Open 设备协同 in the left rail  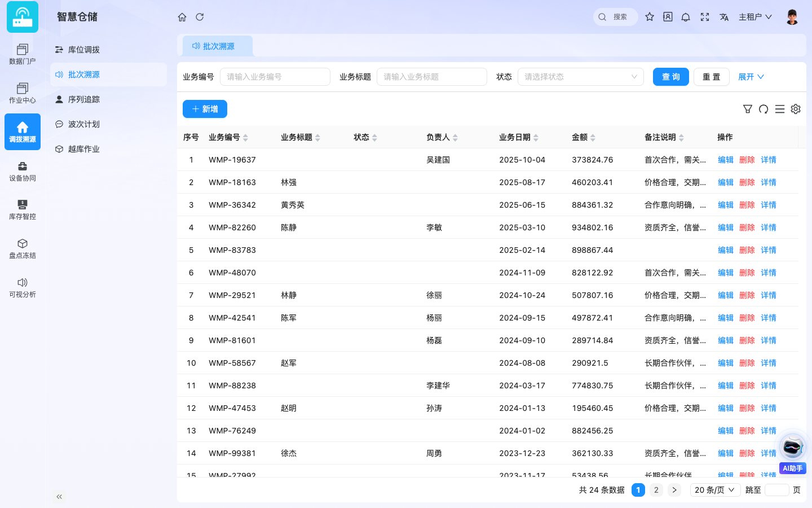pos(23,172)
